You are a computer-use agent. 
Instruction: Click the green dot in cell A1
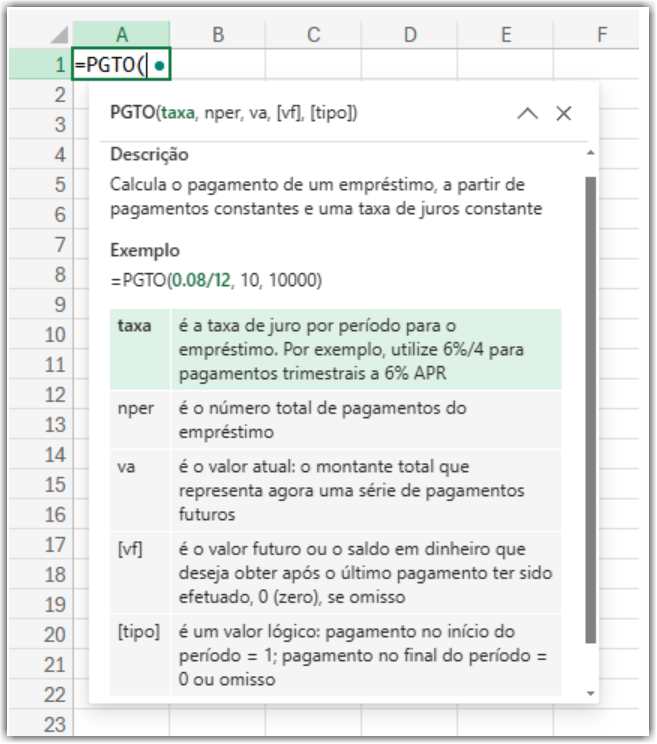[160, 65]
